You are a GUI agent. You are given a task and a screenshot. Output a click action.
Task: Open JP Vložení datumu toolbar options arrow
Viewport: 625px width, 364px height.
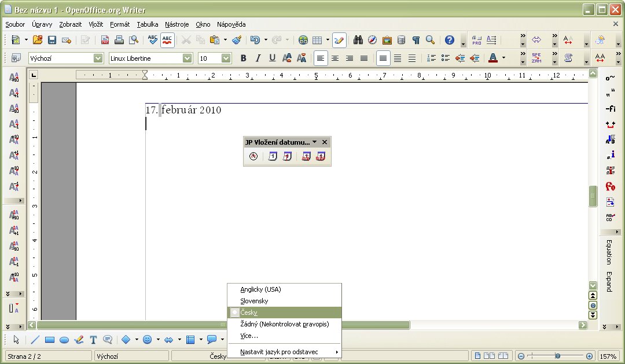click(315, 142)
